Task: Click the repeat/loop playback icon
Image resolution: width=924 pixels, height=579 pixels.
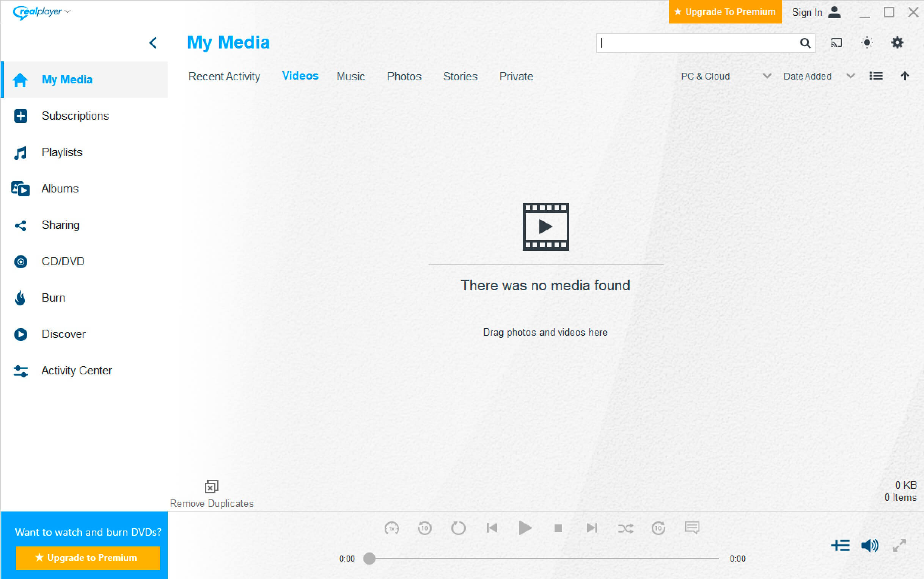Action: pos(459,527)
